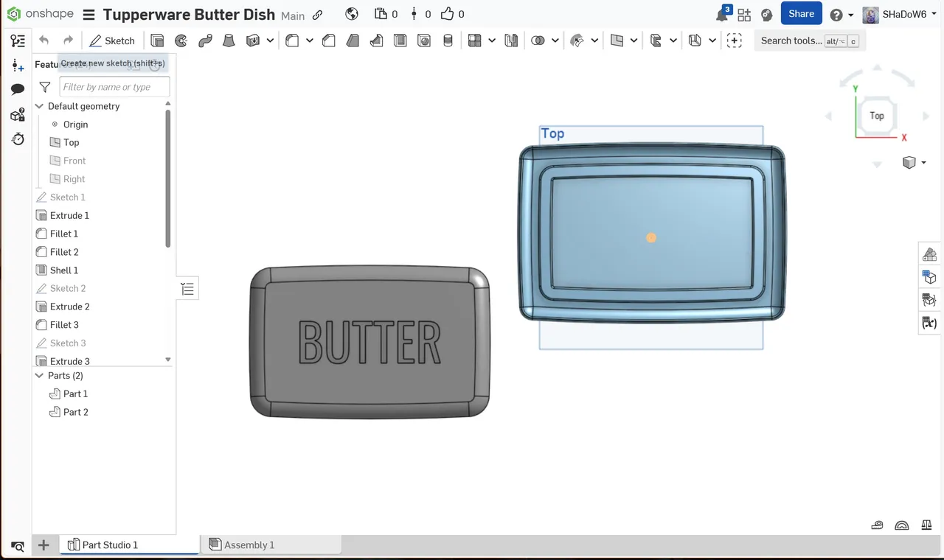Select the Transform tool
944x560 pixels.
pyautogui.click(x=576, y=41)
